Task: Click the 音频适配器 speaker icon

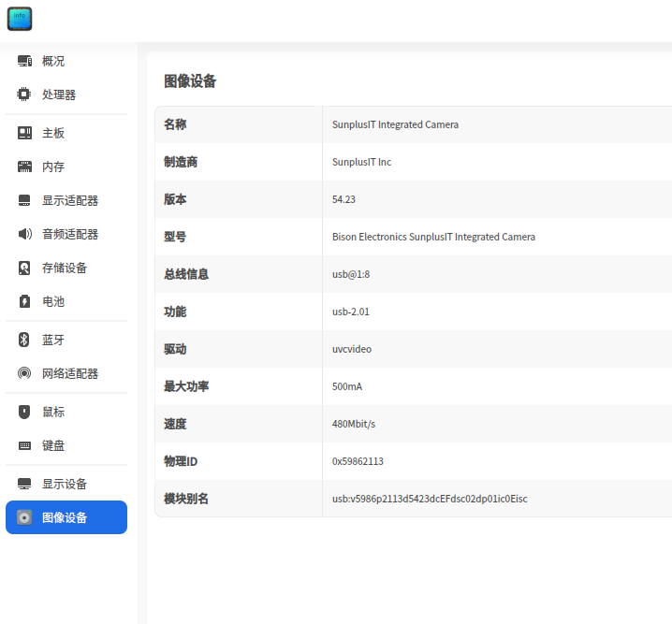Action: pos(25,234)
